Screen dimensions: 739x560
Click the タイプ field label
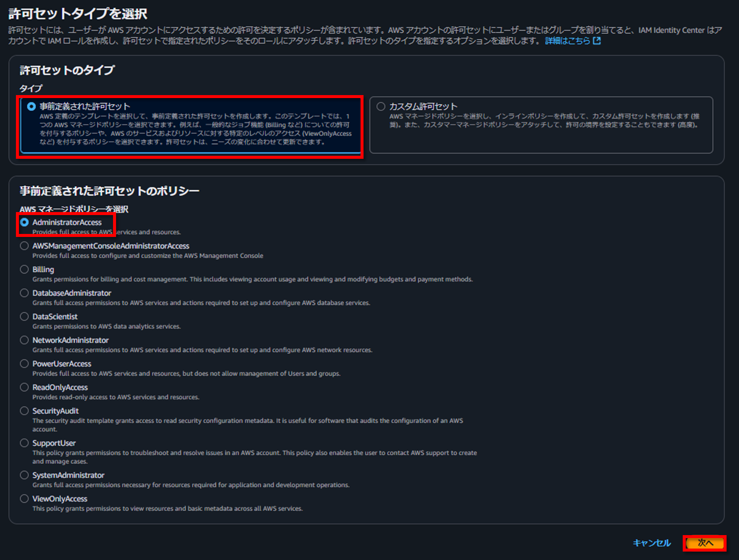point(31,89)
